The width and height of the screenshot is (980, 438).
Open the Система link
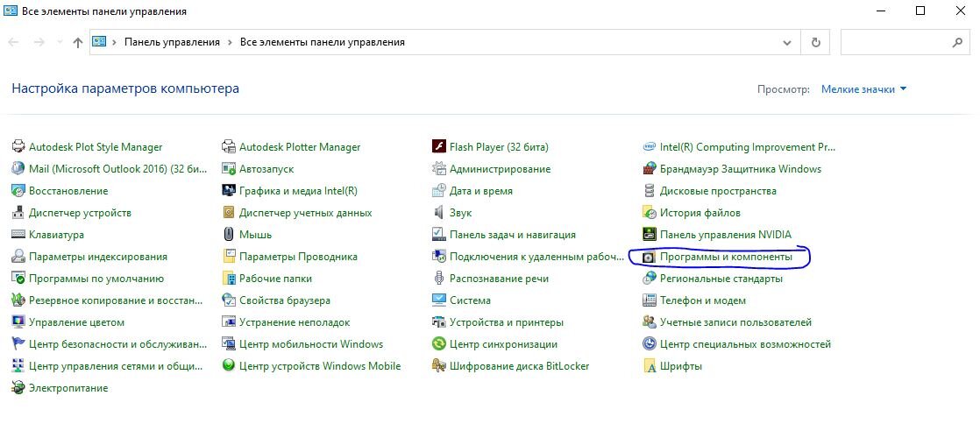point(470,300)
